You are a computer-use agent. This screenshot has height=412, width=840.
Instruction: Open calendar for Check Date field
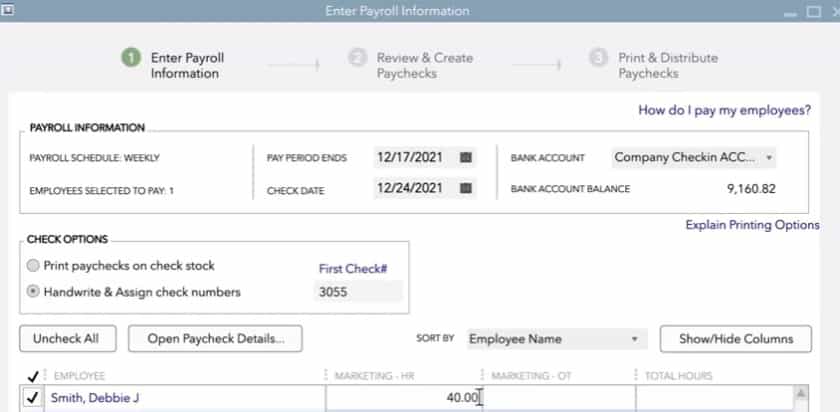tap(466, 188)
